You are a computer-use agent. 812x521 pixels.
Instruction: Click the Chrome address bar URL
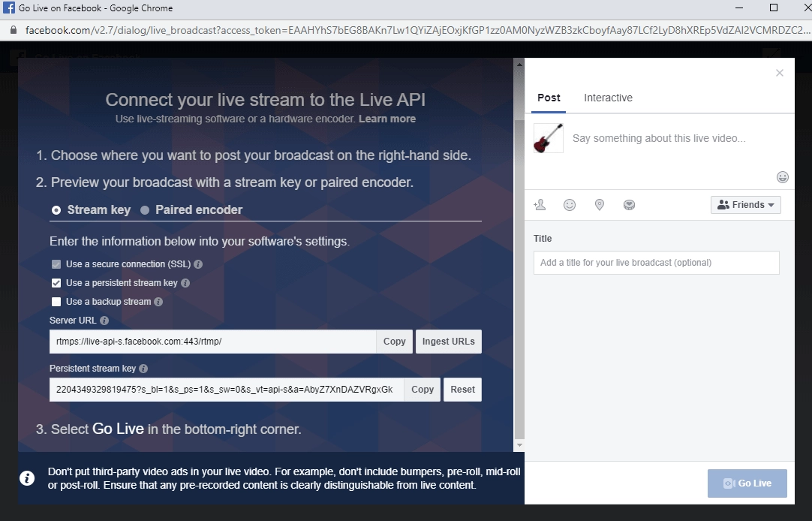point(417,30)
